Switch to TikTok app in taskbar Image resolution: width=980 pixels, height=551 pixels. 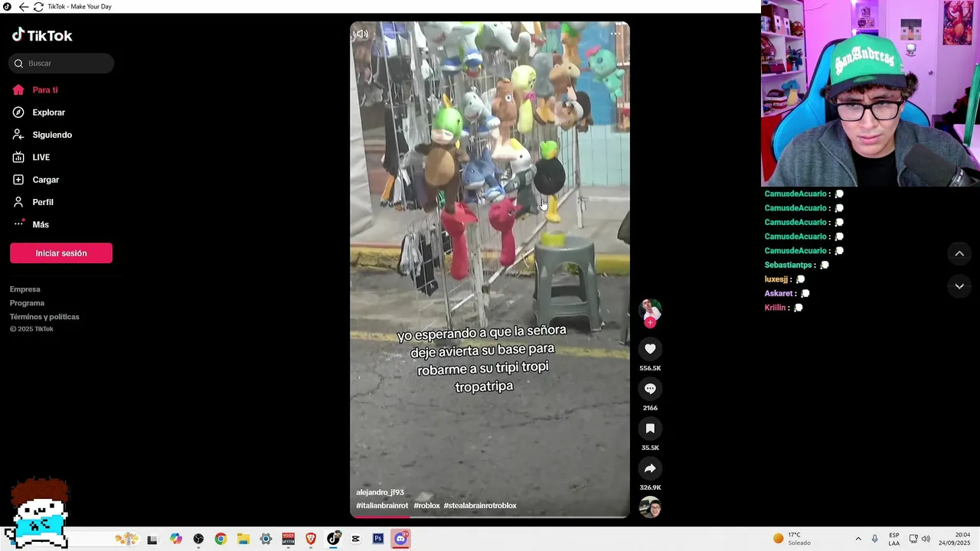333,540
